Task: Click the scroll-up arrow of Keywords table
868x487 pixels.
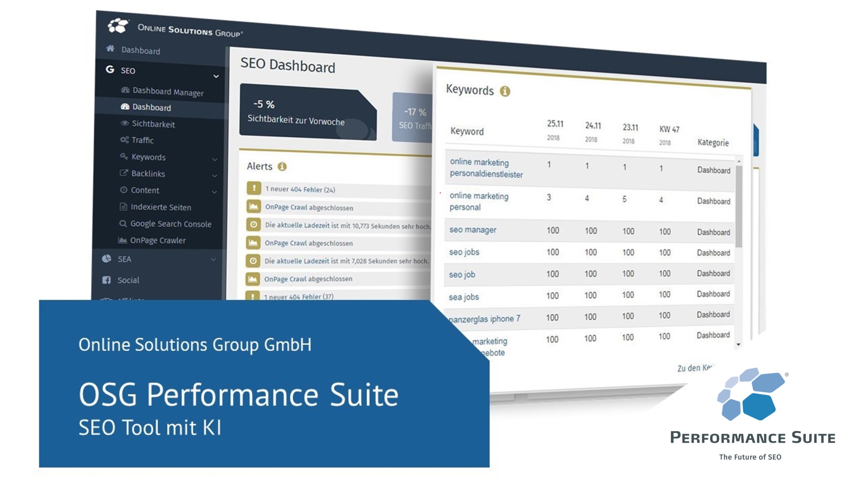Action: (x=739, y=161)
